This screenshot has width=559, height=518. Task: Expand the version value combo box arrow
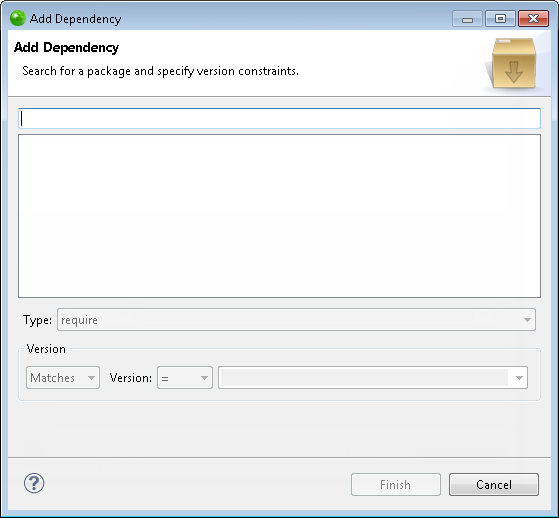519,378
